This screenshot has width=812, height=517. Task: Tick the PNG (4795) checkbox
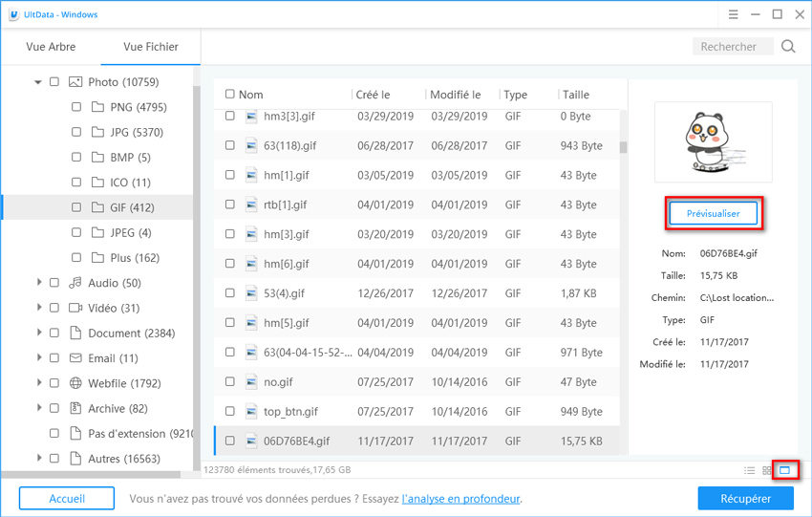(x=76, y=107)
